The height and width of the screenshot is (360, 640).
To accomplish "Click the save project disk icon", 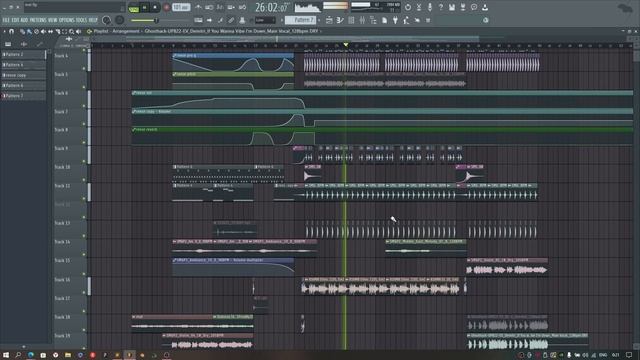I will pyautogui.click(x=452, y=7).
